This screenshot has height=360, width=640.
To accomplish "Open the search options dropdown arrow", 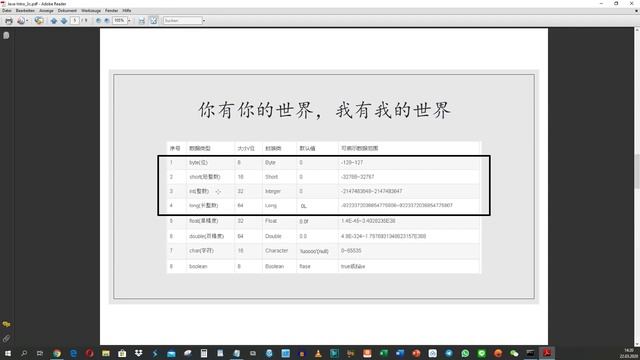I will point(204,20).
